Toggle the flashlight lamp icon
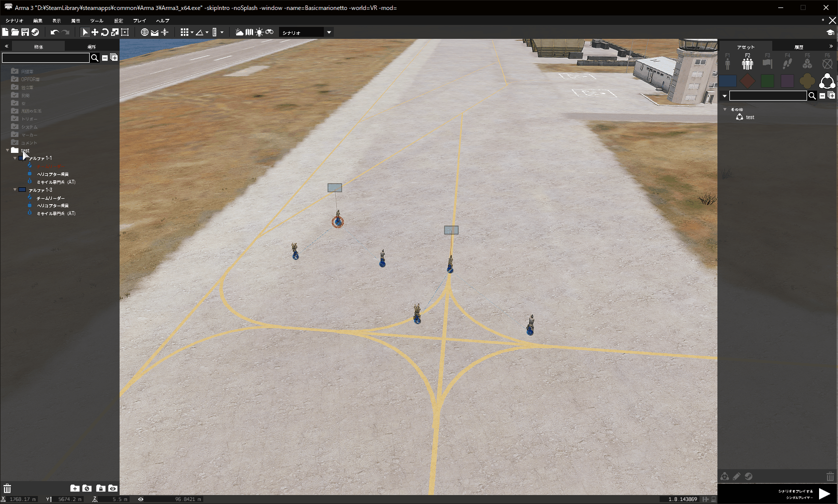 pos(259,32)
